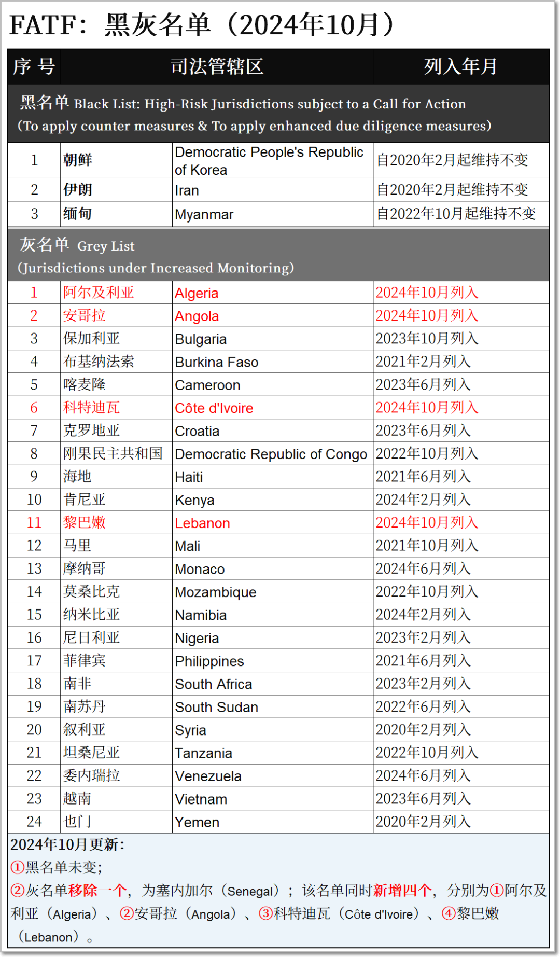The image size is (560, 957).
Task: Select the 'Bulgaria' cell
Action: 273,339
